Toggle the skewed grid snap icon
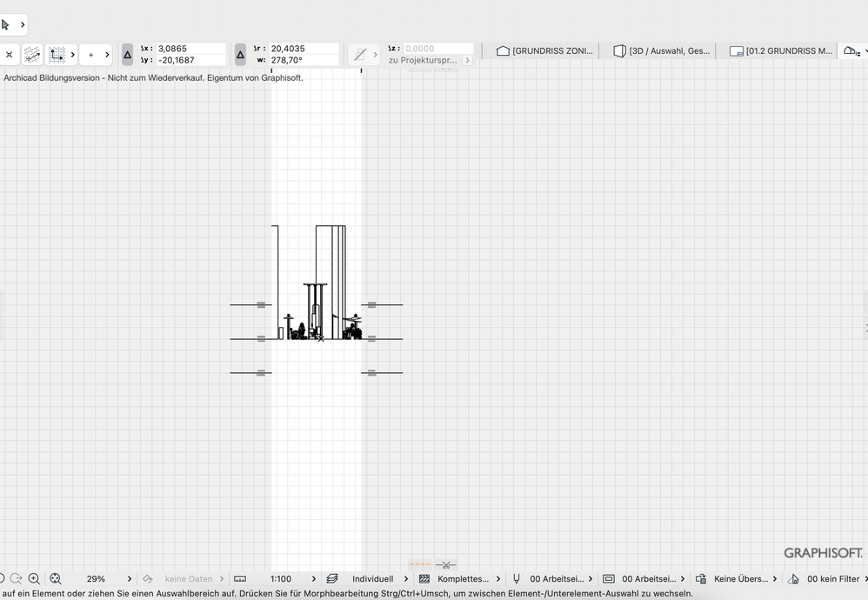 [x=32, y=55]
